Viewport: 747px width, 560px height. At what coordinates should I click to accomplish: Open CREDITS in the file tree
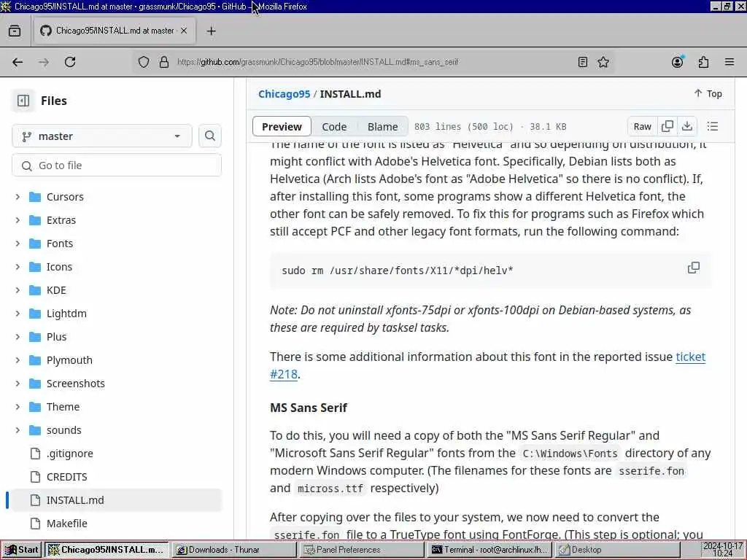(66, 477)
